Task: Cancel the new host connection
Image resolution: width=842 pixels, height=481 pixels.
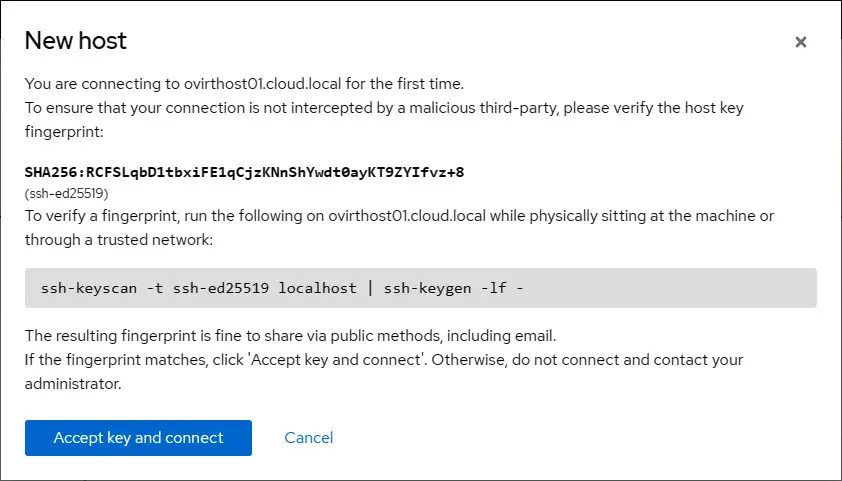Action: [x=309, y=438]
